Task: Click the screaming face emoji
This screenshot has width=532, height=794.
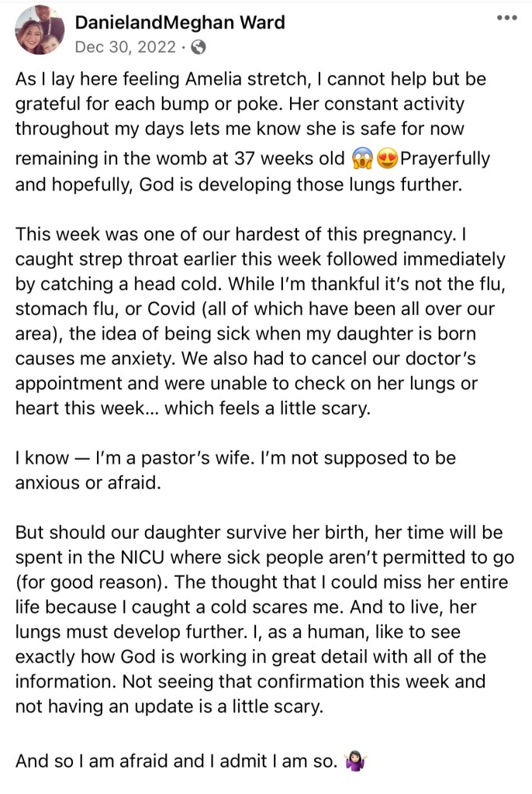Action: [x=361, y=160]
